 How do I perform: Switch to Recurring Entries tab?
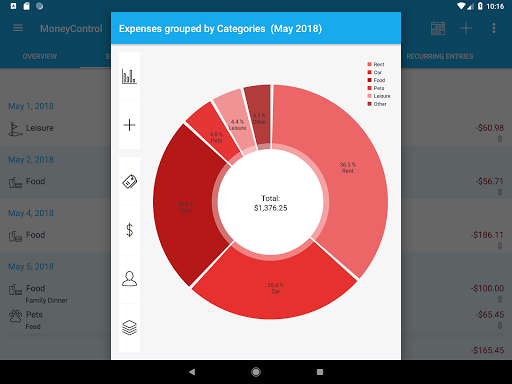440,56
